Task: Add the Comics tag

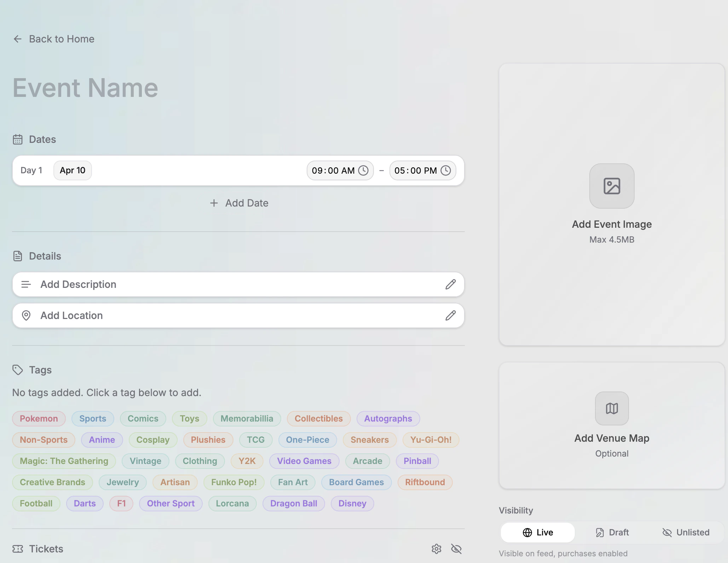Action: [x=143, y=419]
